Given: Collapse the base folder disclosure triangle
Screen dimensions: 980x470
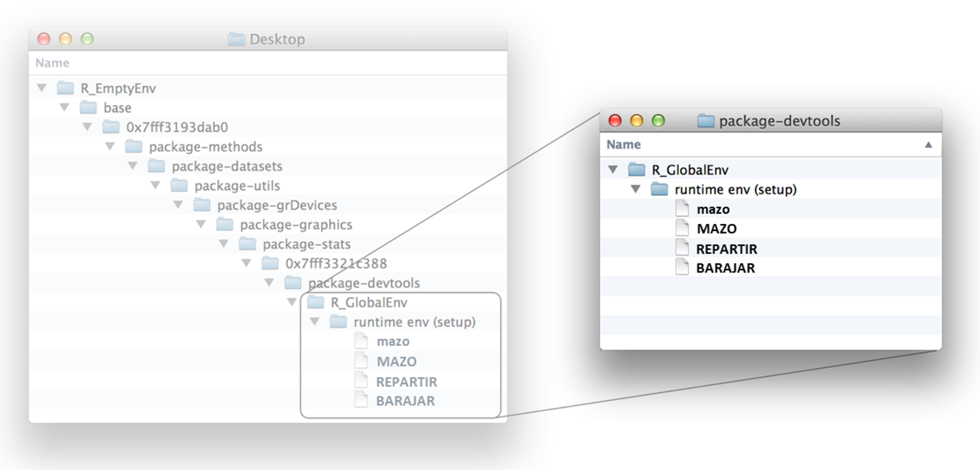Looking at the screenshot, I should pyautogui.click(x=64, y=108).
